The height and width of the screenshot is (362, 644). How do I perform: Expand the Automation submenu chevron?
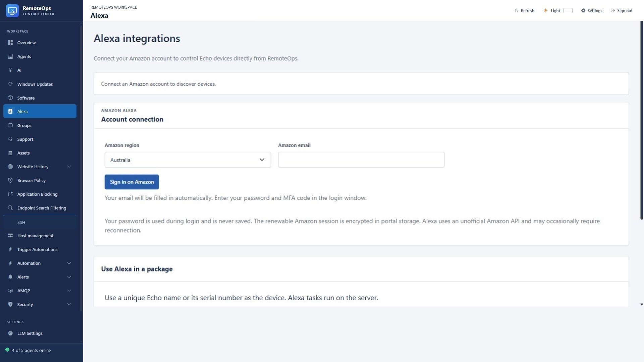69,263
